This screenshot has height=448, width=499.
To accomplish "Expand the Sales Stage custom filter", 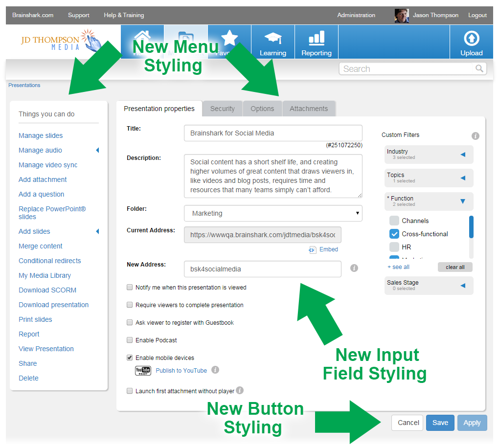I will point(429,286).
